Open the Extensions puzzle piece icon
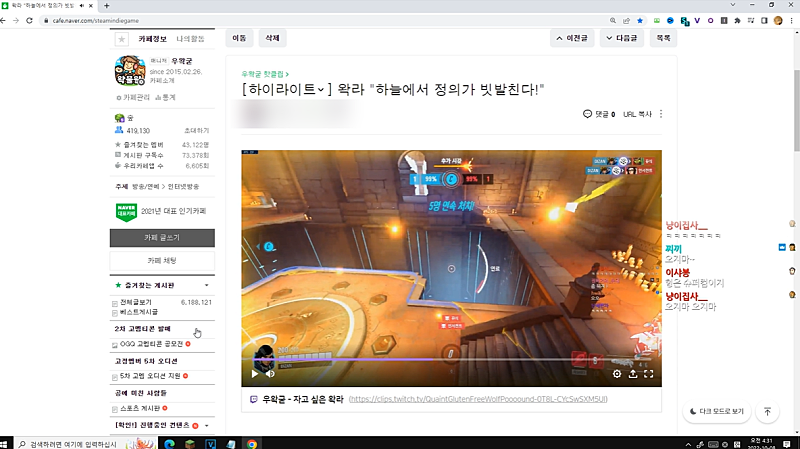Viewport: 800px width, 449px height. point(737,20)
